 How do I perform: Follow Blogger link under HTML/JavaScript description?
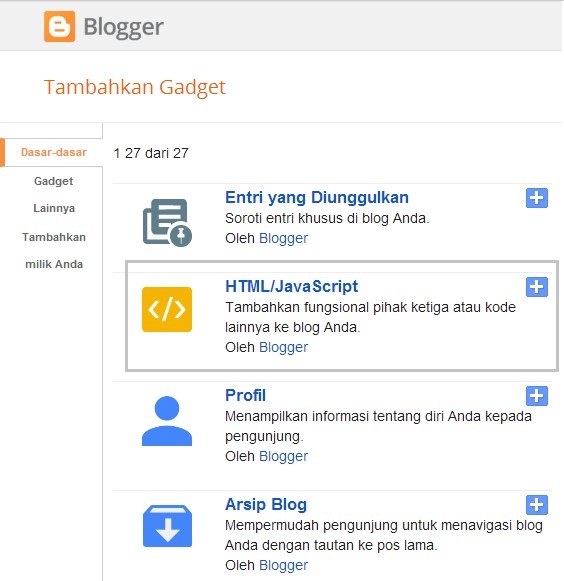[283, 347]
